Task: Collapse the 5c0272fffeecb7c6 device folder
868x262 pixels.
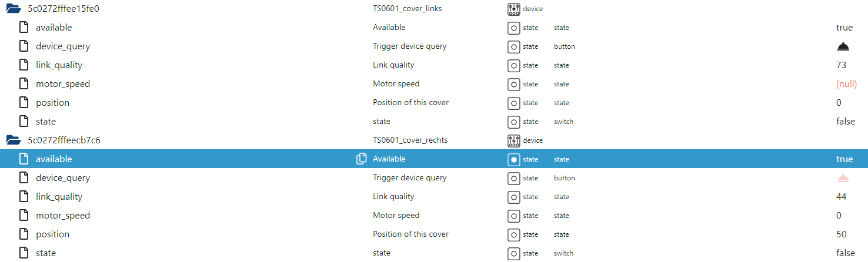Action: pos(13,140)
